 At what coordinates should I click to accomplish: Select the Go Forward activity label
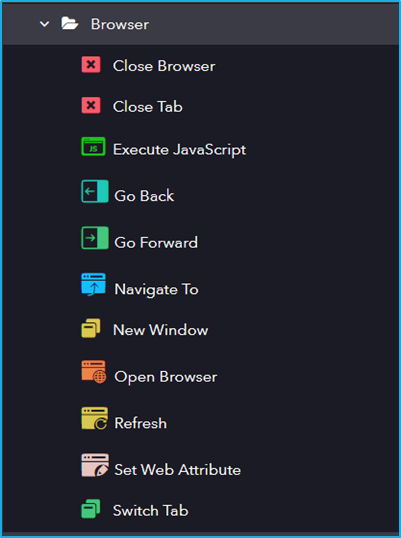[x=156, y=243]
